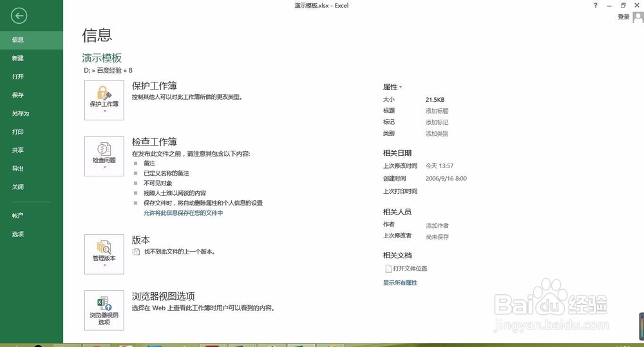Viewport: 644px width, 347px height.
Task: Open the 浏览器视图选项 browser view button
Action: click(x=104, y=310)
